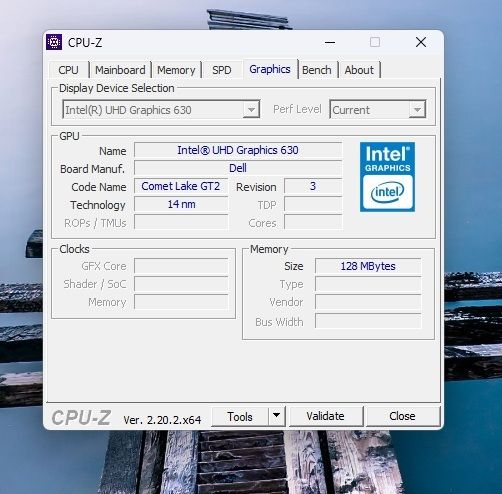Click the Revision value 3 field
This screenshot has height=494, width=502.
313,186
